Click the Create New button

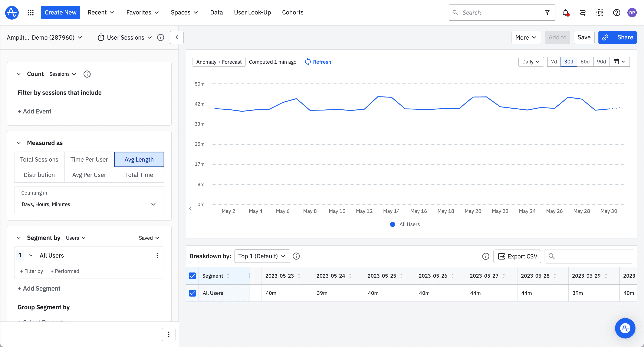tap(60, 12)
